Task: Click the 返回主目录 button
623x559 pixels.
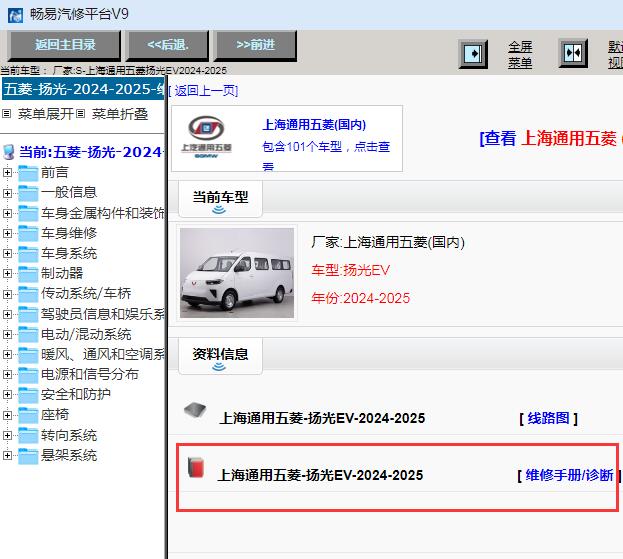Action: (x=65, y=45)
